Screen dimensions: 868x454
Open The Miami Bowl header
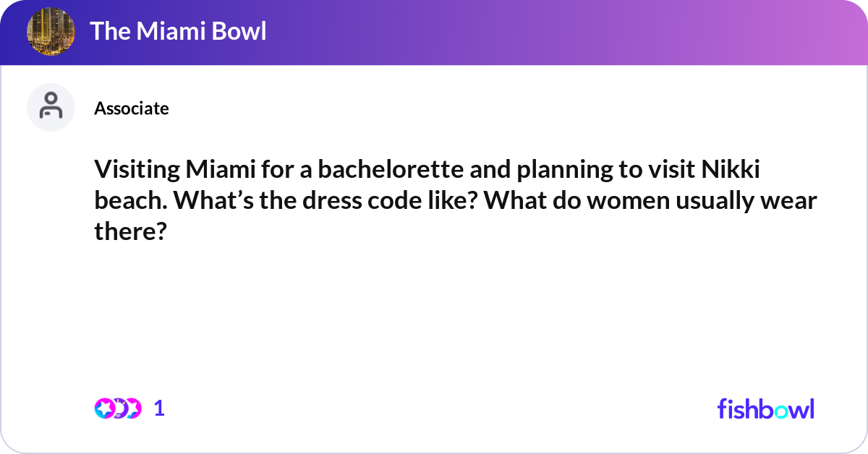click(178, 31)
